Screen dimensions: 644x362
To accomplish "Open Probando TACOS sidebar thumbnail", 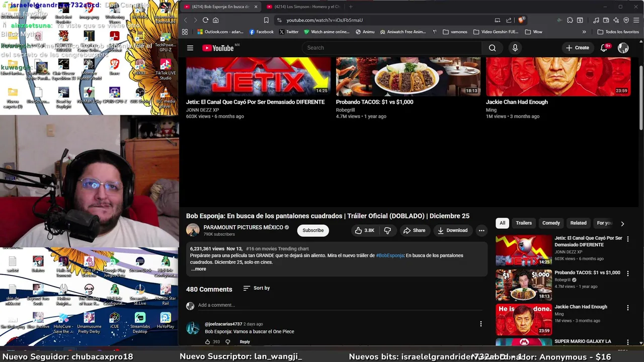I will tap(524, 285).
